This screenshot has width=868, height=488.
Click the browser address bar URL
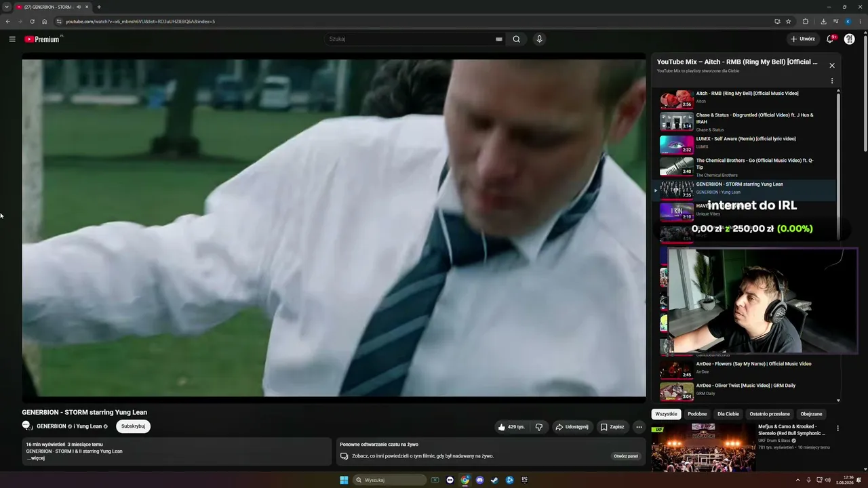coord(140,22)
